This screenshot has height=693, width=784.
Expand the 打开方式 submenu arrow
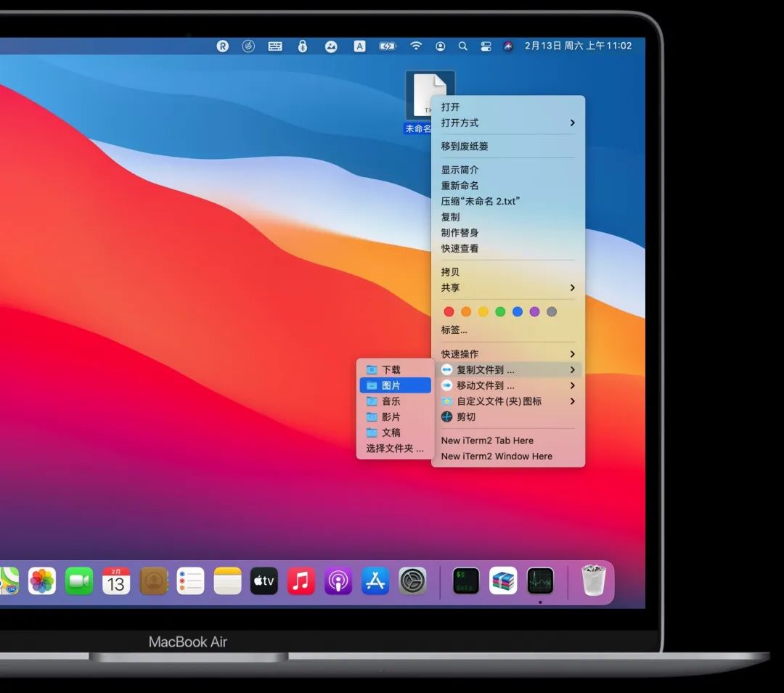573,123
